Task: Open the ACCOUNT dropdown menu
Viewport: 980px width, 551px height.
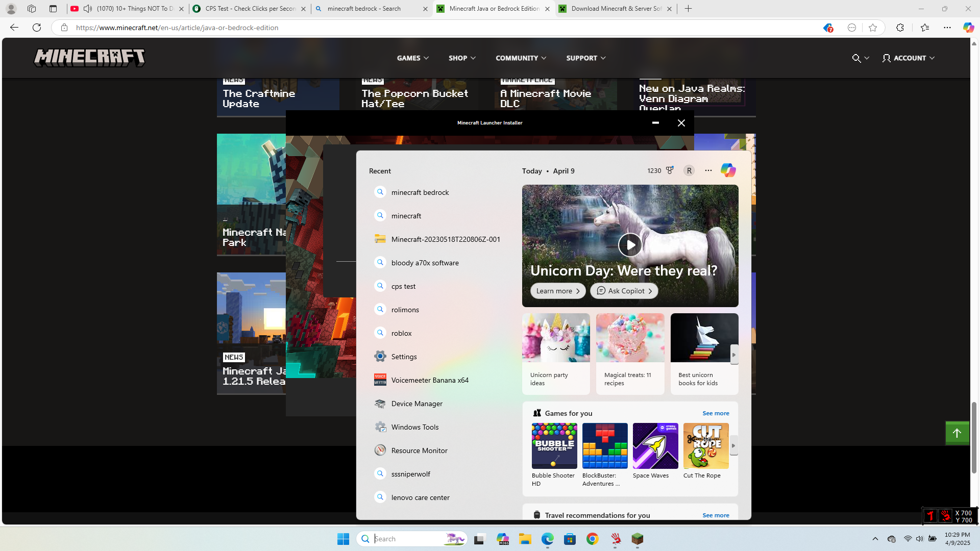Action: tap(909, 58)
